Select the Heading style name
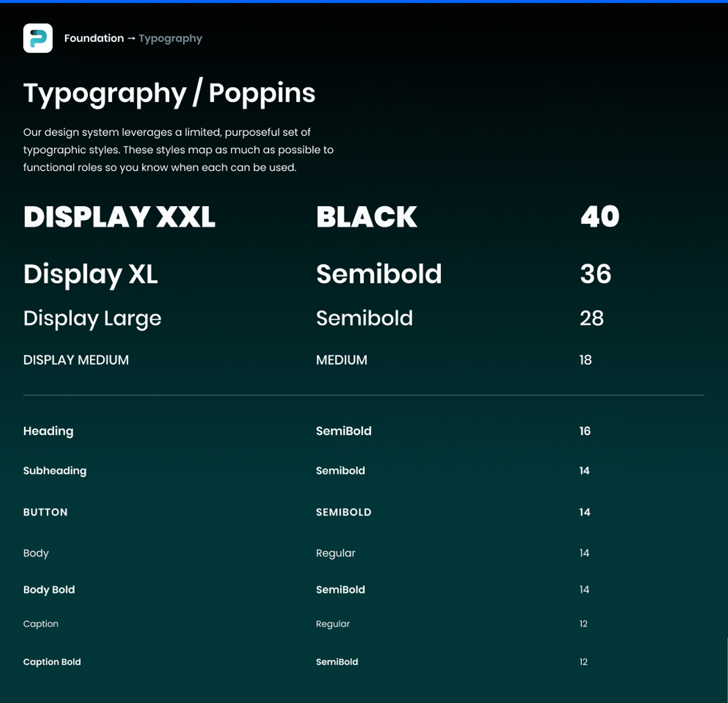This screenshot has width=728, height=703. coord(48,431)
